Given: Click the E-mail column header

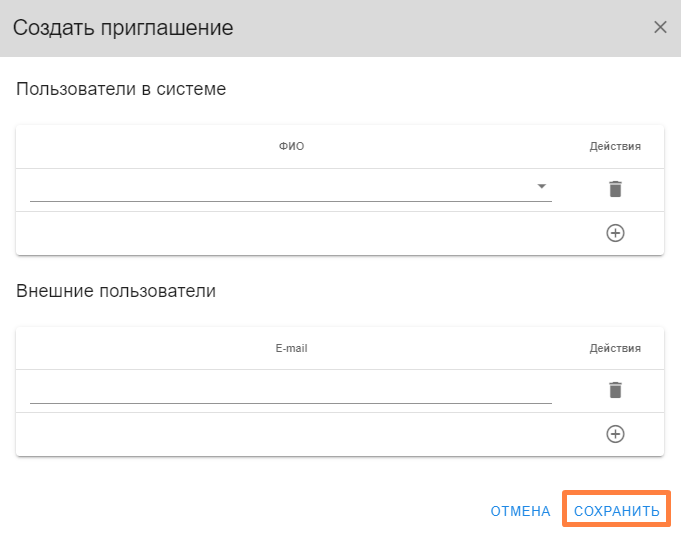Looking at the screenshot, I should (291, 349).
